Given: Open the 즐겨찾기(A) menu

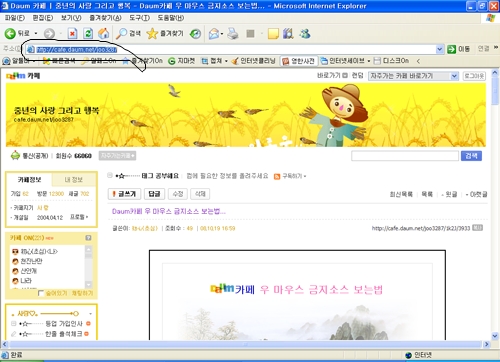Looking at the screenshot, I should pos(105,18).
